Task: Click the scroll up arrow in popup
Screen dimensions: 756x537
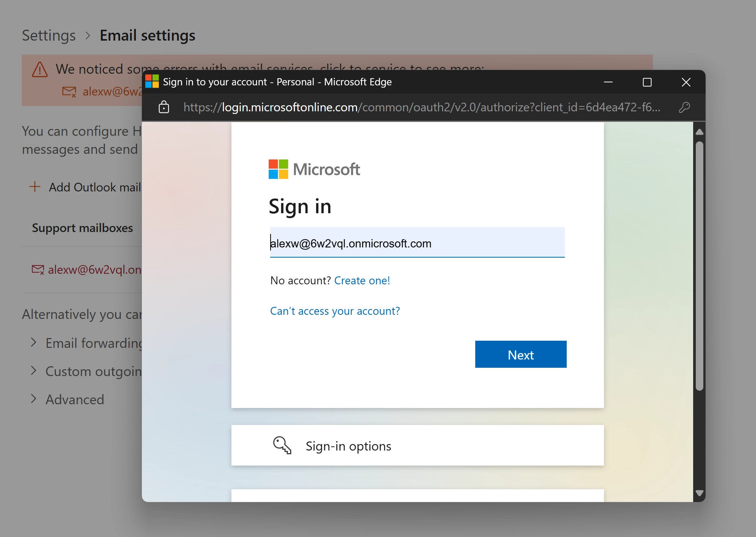Action: coord(699,132)
